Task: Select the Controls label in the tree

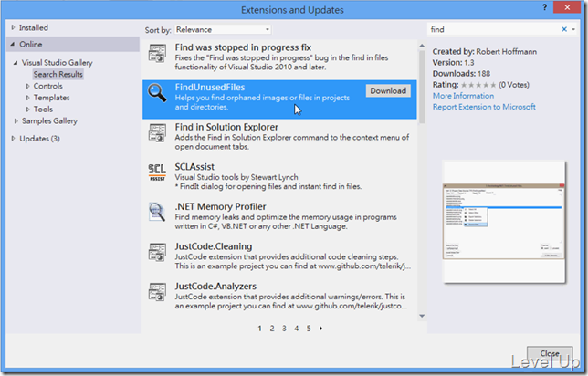Action: point(48,86)
